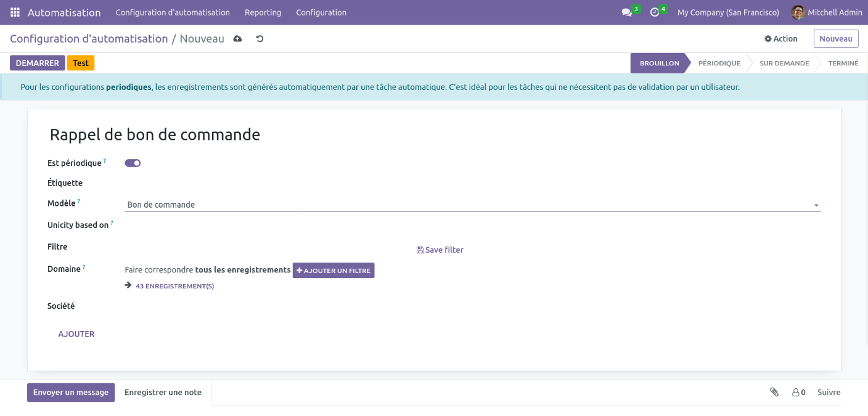Screen dimensions: 868x416
Task: Click the Ajouter link
Action: 76,334
